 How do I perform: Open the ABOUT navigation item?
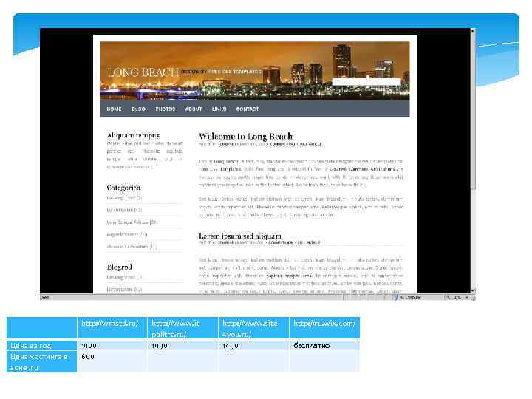click(194, 109)
